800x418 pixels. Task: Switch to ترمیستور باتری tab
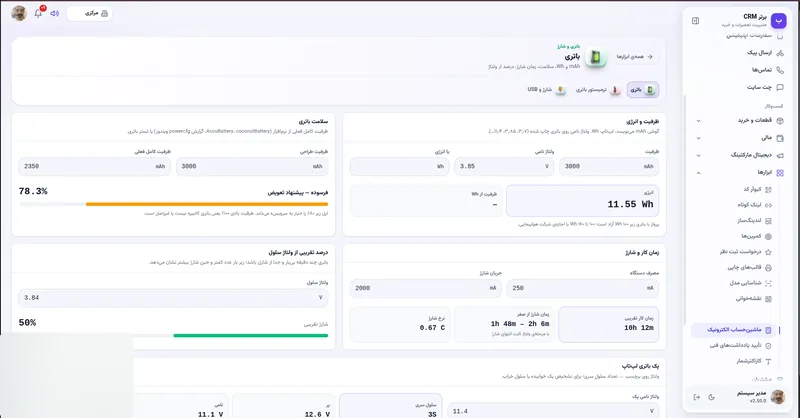tap(597, 90)
